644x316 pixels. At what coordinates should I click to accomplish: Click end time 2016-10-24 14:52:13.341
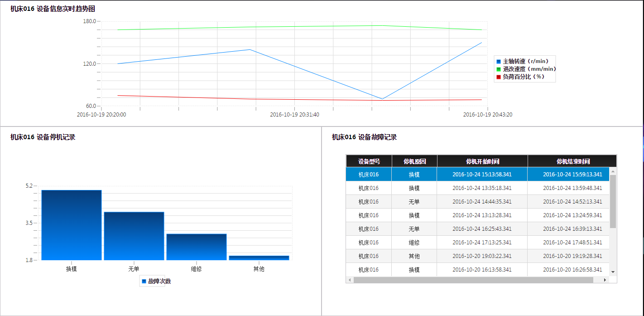point(572,202)
